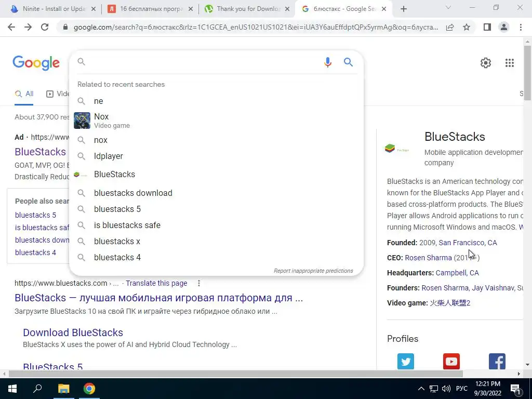The image size is (532, 399).
Task: Open the Chrome side panel icon
Action: 487,27
